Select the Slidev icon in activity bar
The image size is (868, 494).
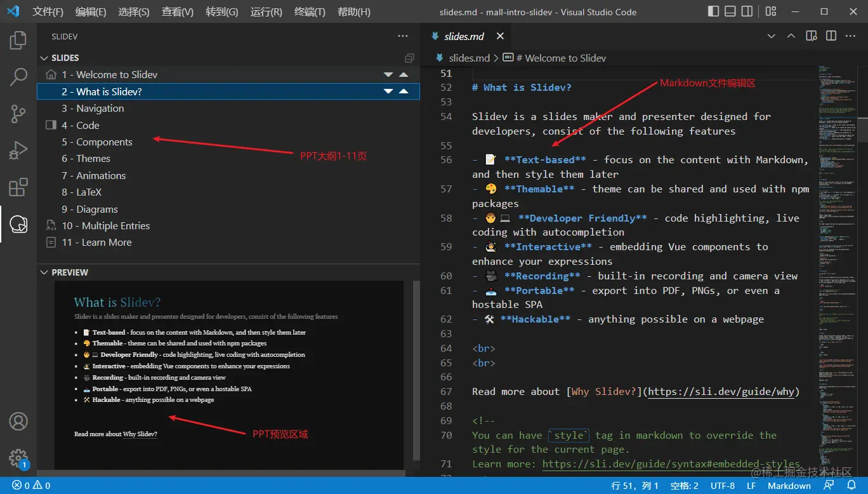click(x=18, y=224)
